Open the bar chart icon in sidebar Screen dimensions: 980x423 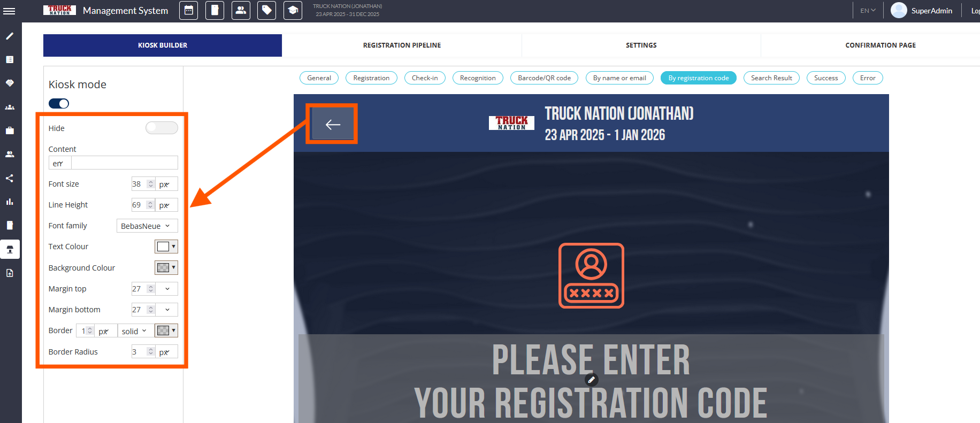(10, 202)
